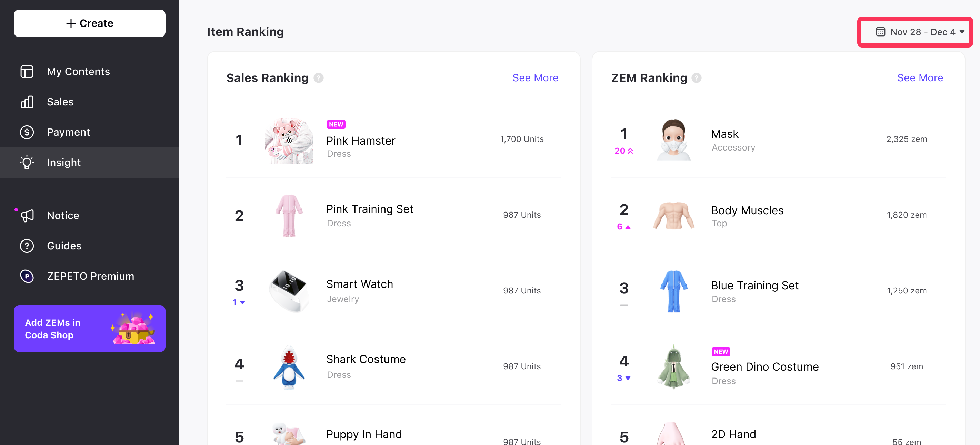Select the Pink Hamster item thumbnail
The width and height of the screenshot is (980, 445).
(289, 141)
